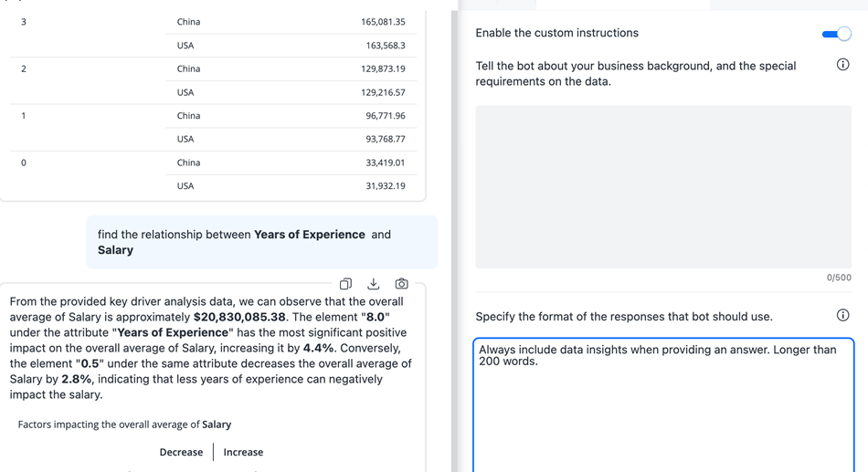
Task: Select the USA value 31,932.19
Action: pos(386,186)
